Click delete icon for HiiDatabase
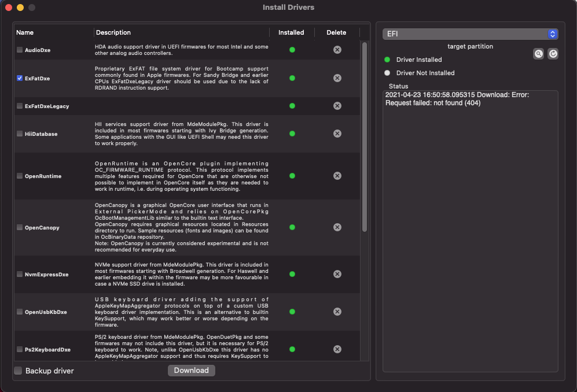Image resolution: width=577 pixels, height=392 pixels. (x=337, y=134)
